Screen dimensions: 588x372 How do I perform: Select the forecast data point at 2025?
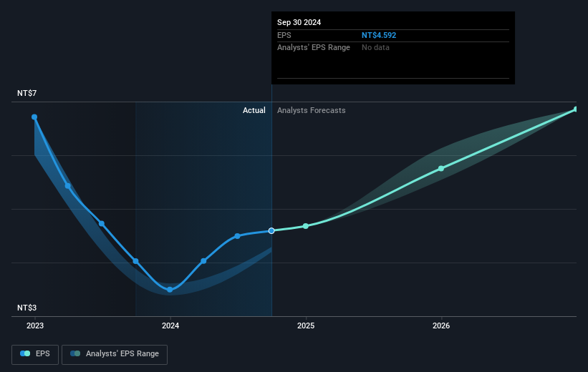306,226
